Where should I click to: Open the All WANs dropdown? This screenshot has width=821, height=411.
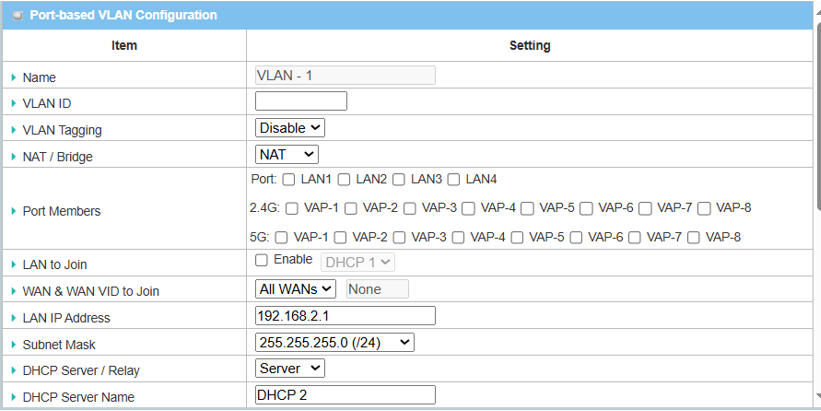click(296, 289)
